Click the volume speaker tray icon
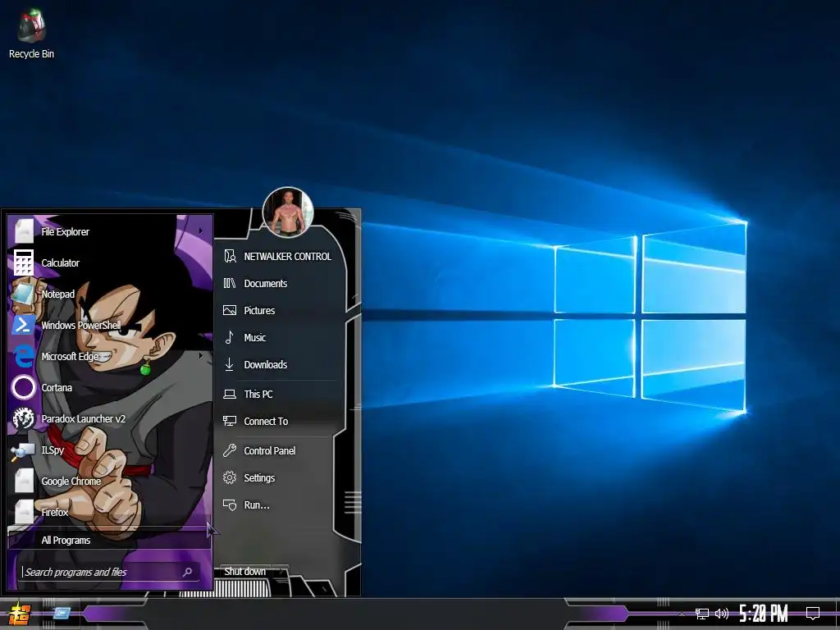 [x=722, y=614]
